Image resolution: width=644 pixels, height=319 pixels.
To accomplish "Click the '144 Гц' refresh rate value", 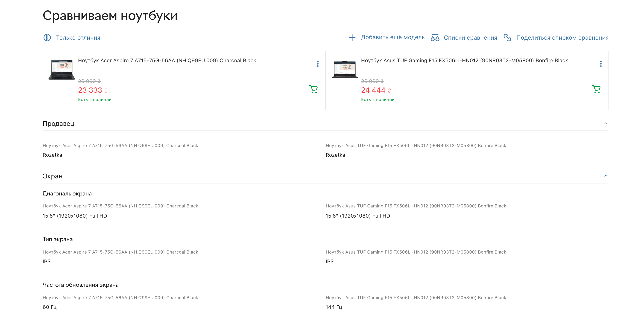I will [x=334, y=307].
